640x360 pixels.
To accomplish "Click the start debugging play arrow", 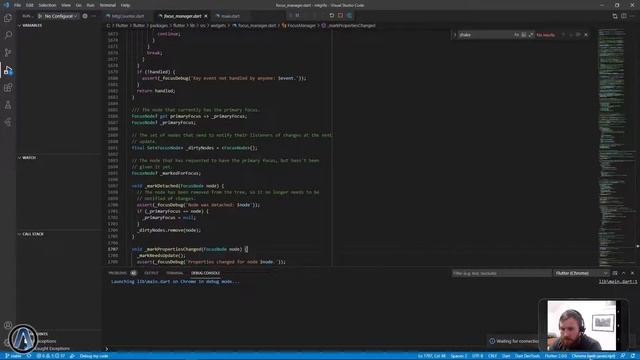I will [x=40, y=16].
